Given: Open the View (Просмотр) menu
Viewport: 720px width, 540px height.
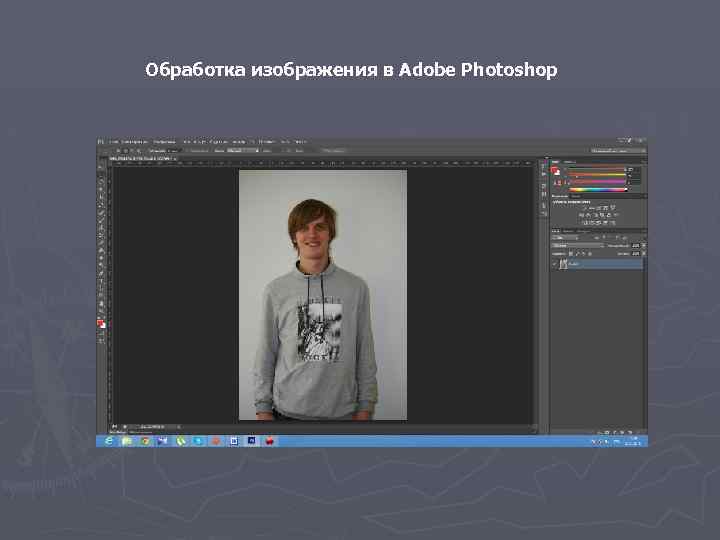Looking at the screenshot, I should point(266,141).
